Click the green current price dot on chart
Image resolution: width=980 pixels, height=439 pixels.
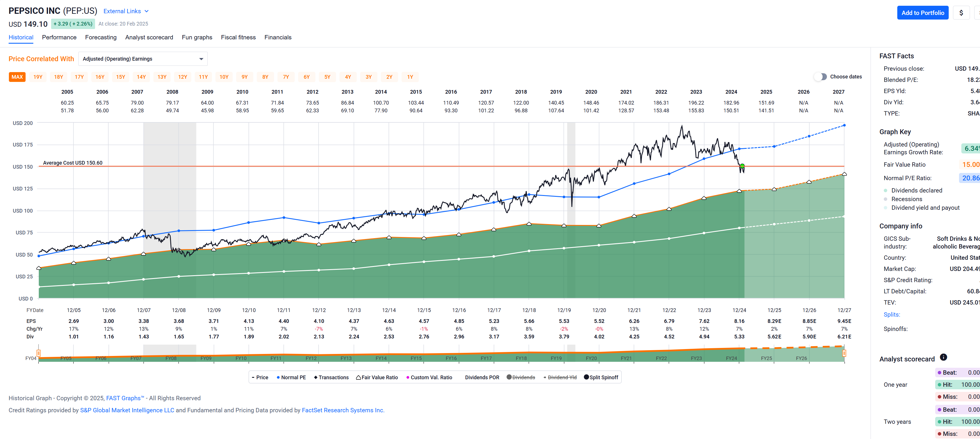point(742,166)
